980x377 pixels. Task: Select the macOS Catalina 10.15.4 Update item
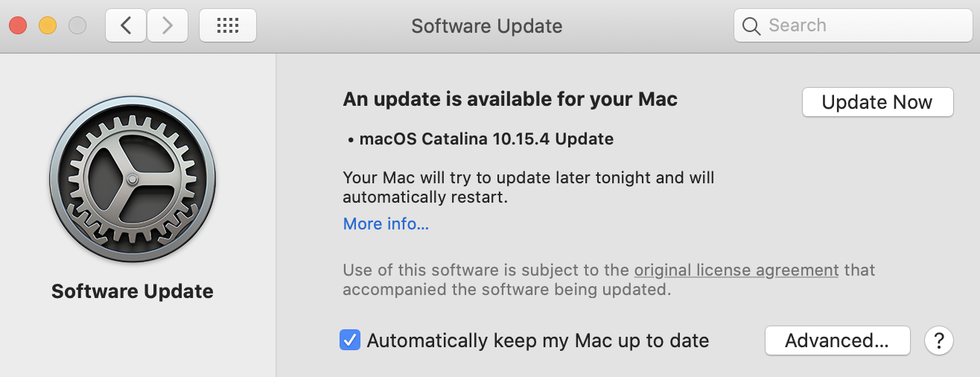pyautogui.click(x=480, y=139)
